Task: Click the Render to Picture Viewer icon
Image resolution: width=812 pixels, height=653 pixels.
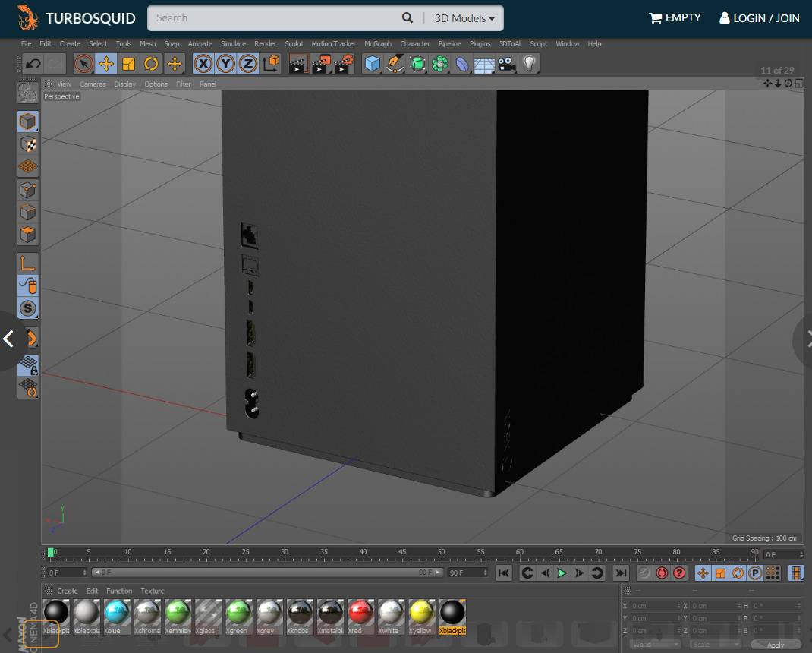Action: pos(321,64)
